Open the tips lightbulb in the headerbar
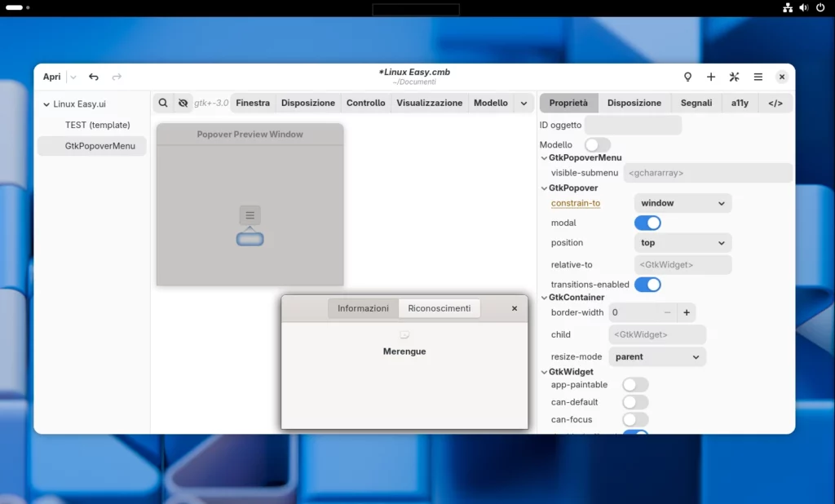 [x=687, y=77]
